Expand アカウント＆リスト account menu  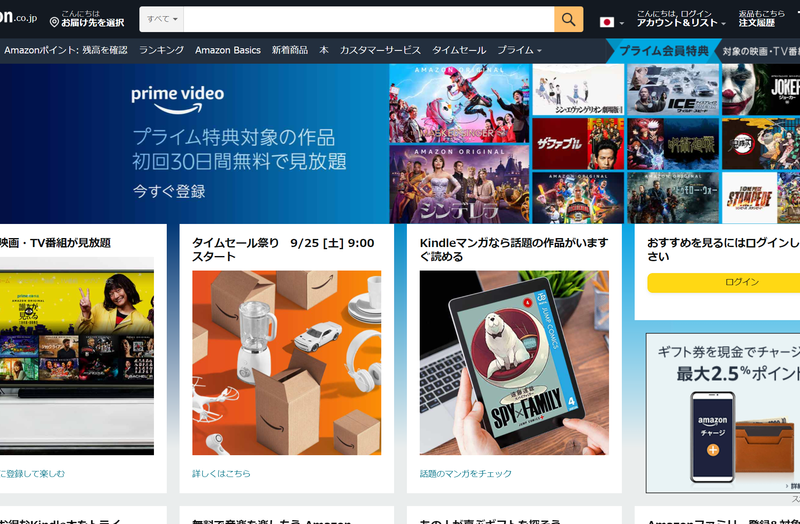[x=681, y=18]
